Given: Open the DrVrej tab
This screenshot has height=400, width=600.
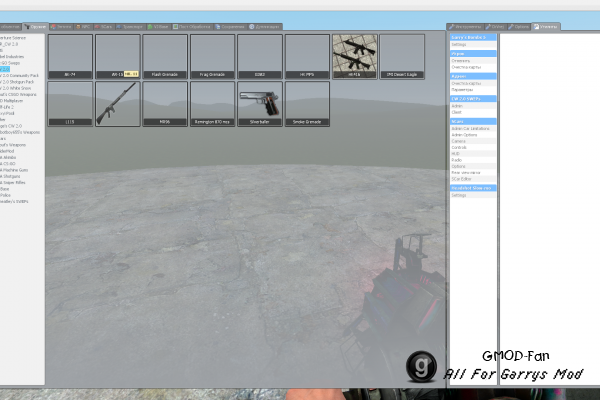Looking at the screenshot, I should [495, 27].
